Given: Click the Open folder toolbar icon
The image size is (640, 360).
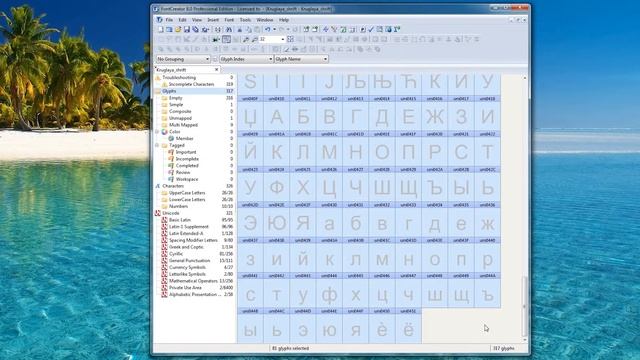Looking at the screenshot, I should (x=178, y=29).
